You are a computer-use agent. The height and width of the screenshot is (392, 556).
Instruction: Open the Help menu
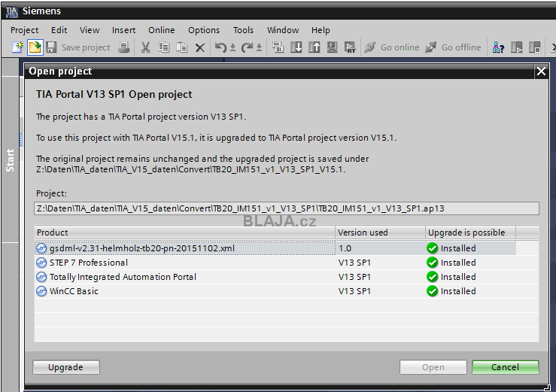(321, 30)
